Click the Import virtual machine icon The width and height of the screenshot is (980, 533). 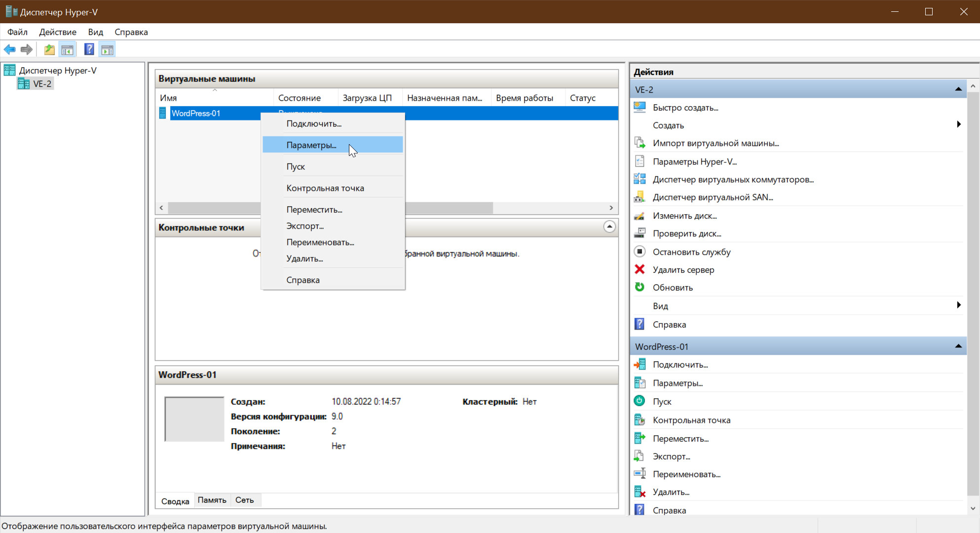pyautogui.click(x=640, y=143)
